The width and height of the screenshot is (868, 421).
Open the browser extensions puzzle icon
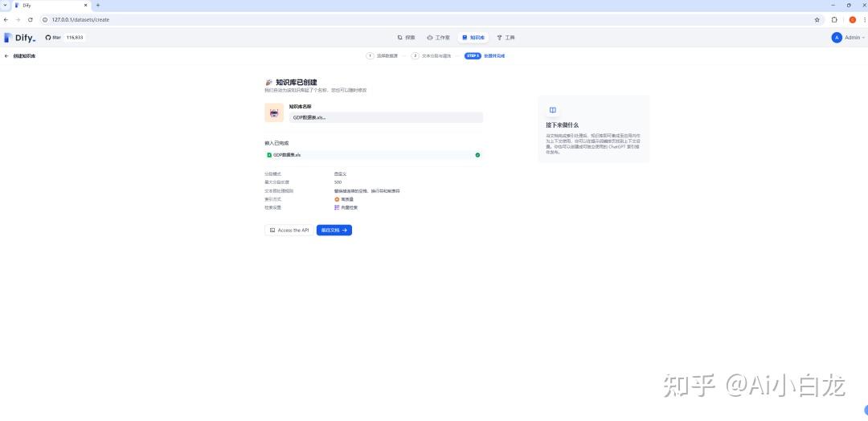coord(835,19)
